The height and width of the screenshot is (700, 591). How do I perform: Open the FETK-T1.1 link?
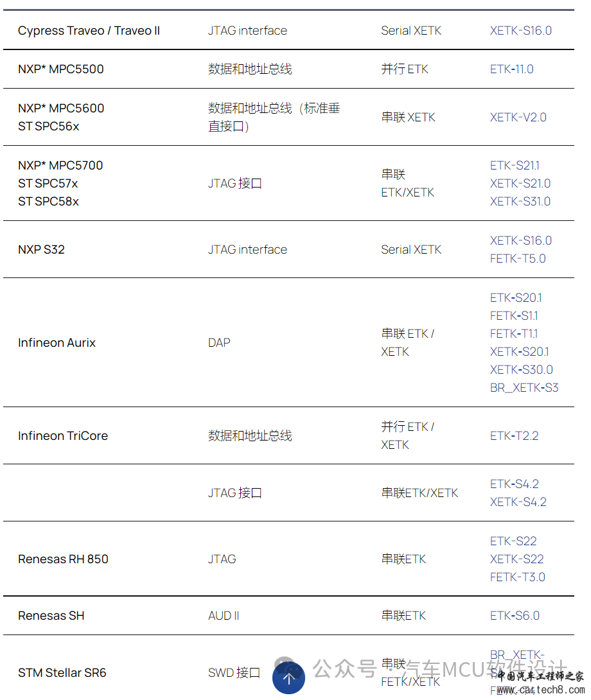[514, 333]
